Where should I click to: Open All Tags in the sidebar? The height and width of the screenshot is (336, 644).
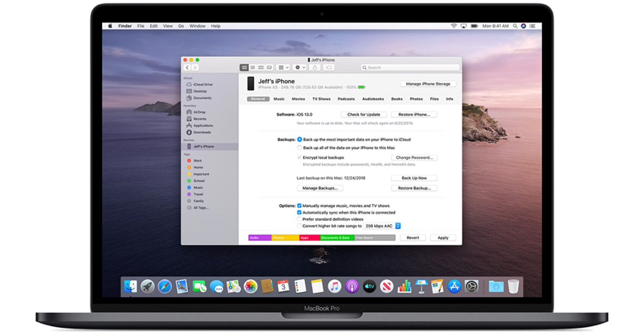[198, 208]
